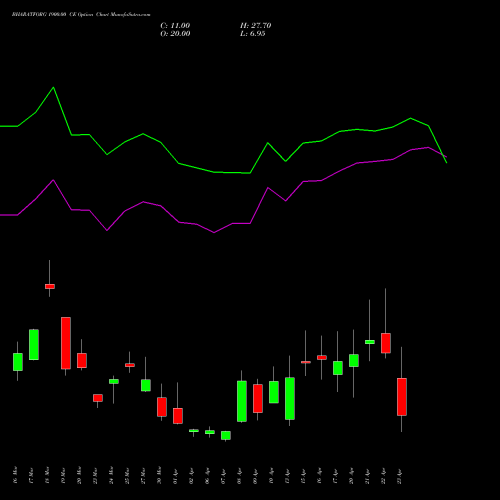The image size is (500, 500).
Task: Select the high value 'H: 27.70'
Action: pyautogui.click(x=255, y=26)
